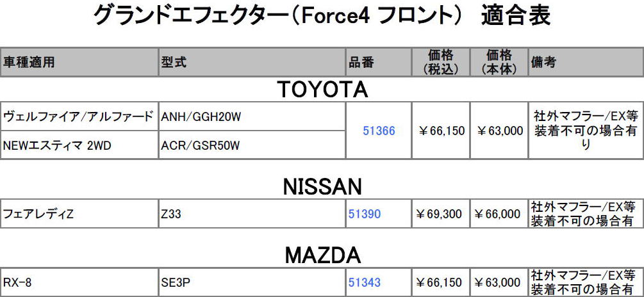Select the フェアレディZ vehicle cell
This screenshot has height=297, width=644.
[x=79, y=214]
